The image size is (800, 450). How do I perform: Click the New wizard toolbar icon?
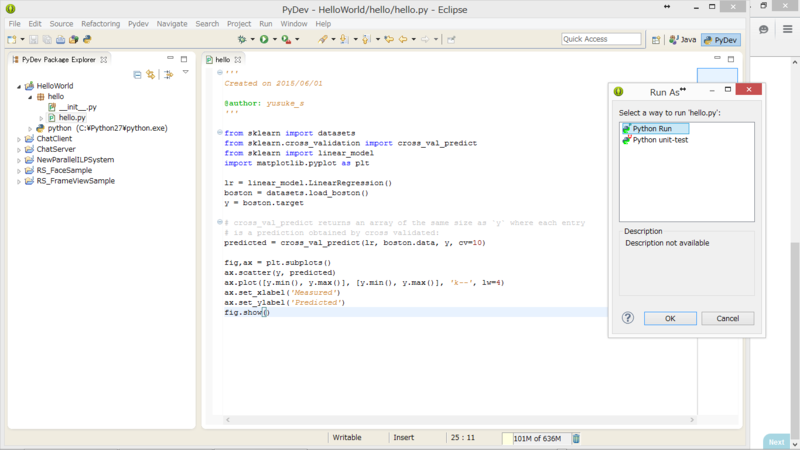[12, 39]
